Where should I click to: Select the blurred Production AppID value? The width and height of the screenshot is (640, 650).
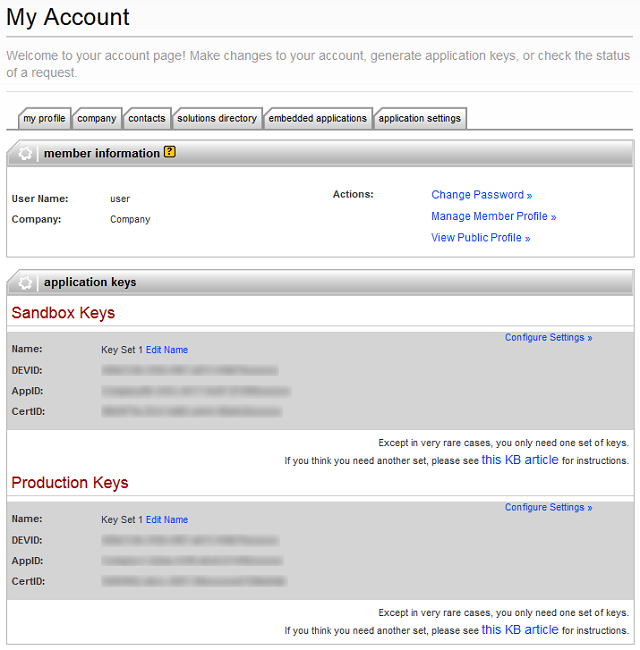click(x=192, y=561)
